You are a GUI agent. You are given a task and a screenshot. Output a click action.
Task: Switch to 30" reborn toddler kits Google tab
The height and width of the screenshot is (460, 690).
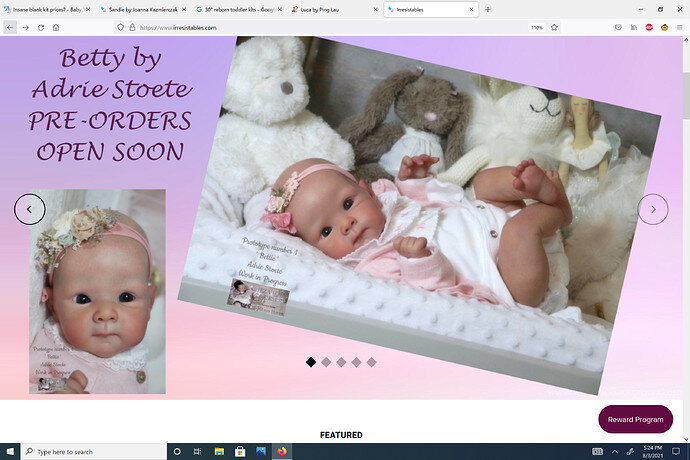click(x=239, y=9)
